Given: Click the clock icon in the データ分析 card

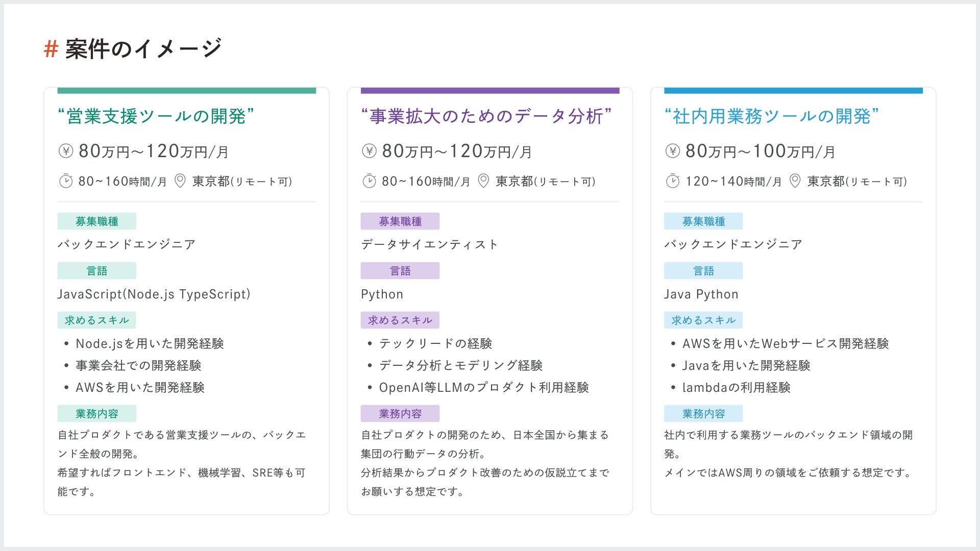Looking at the screenshot, I should coord(369,181).
